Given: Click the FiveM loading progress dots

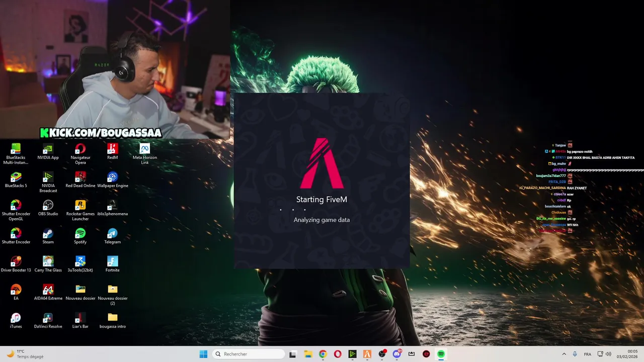Looking at the screenshot, I should click(x=293, y=210).
